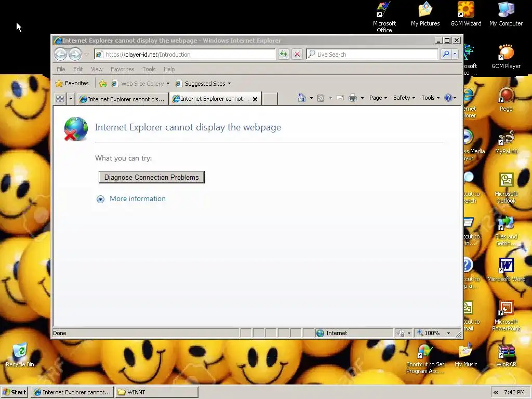
Task: Select the Pego desktop icon
Action: click(506, 99)
